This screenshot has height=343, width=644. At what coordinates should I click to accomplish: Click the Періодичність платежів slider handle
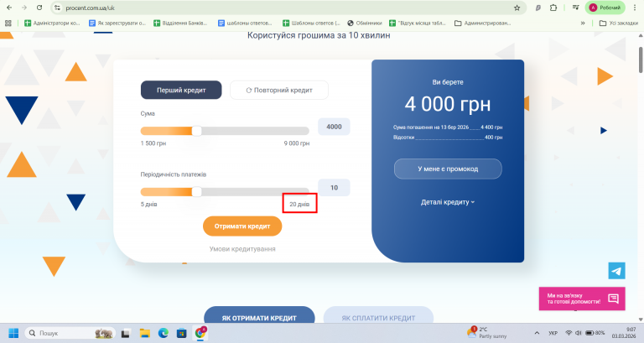tap(197, 192)
